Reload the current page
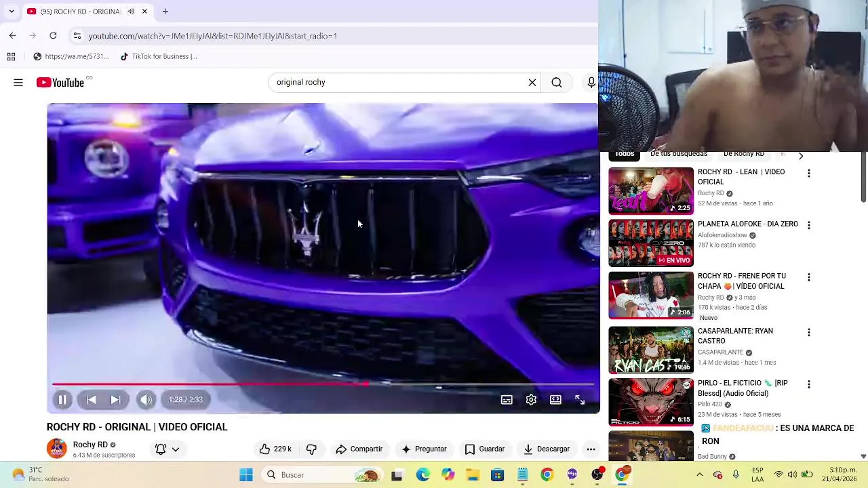868x488 pixels. click(x=53, y=35)
